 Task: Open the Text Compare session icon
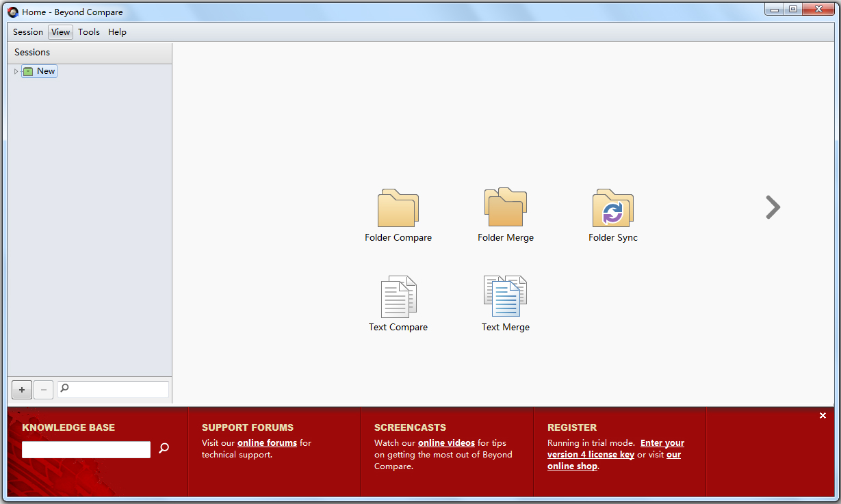tap(398, 297)
